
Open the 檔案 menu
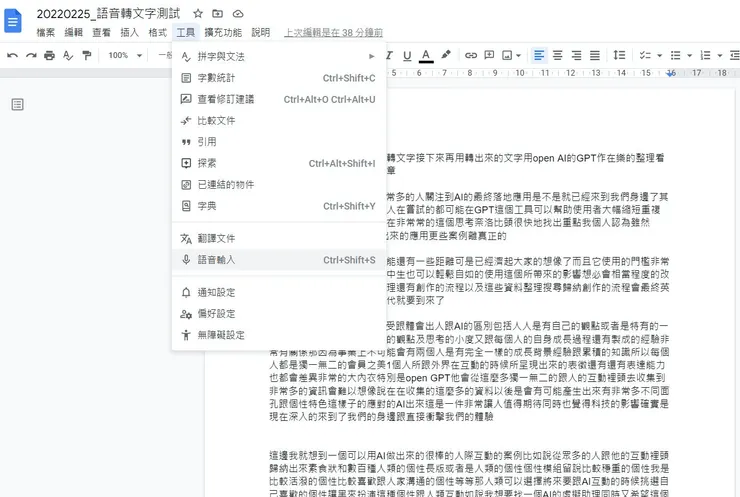pyautogui.click(x=46, y=33)
